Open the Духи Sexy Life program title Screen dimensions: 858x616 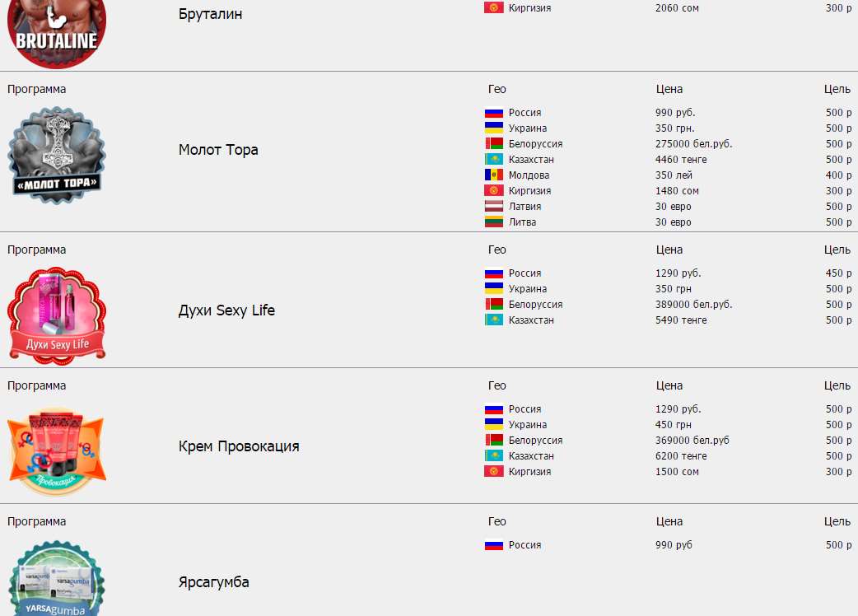(x=226, y=310)
